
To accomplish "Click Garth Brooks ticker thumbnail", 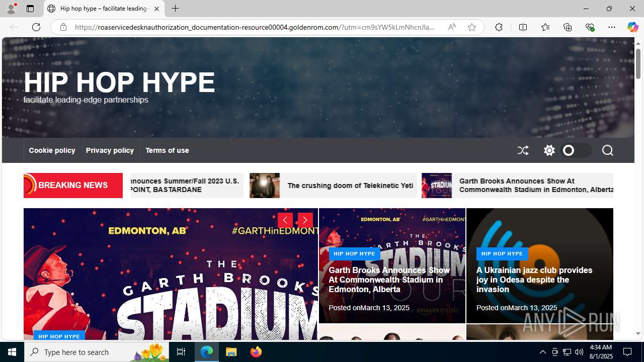I will (437, 186).
